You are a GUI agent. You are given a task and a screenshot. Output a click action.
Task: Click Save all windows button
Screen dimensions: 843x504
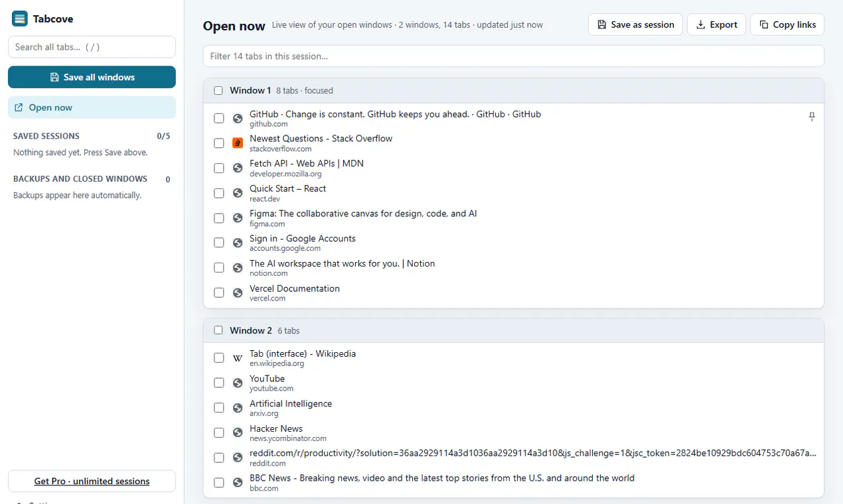[x=92, y=77]
